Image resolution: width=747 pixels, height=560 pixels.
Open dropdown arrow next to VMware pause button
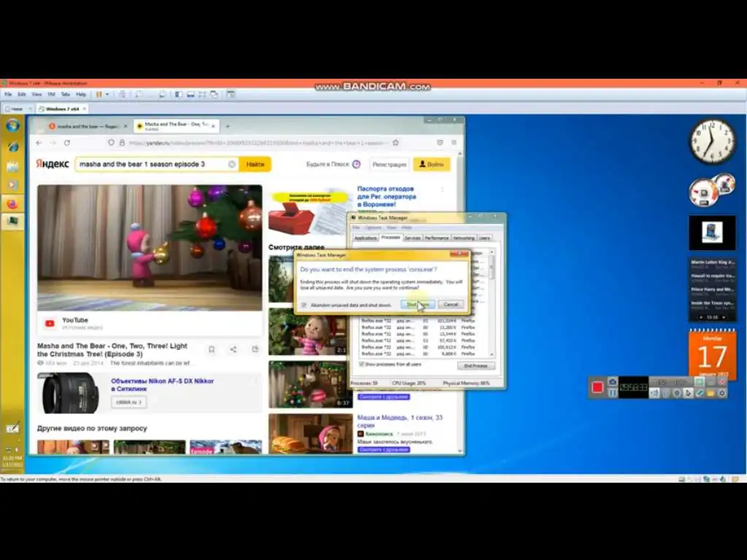pyautogui.click(x=108, y=94)
